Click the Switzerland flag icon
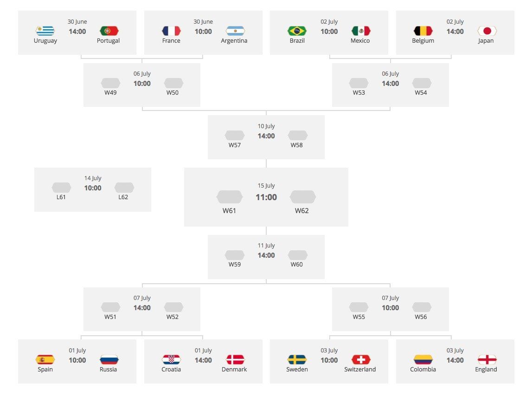Image resolution: width=532 pixels, height=397 pixels. (x=361, y=359)
